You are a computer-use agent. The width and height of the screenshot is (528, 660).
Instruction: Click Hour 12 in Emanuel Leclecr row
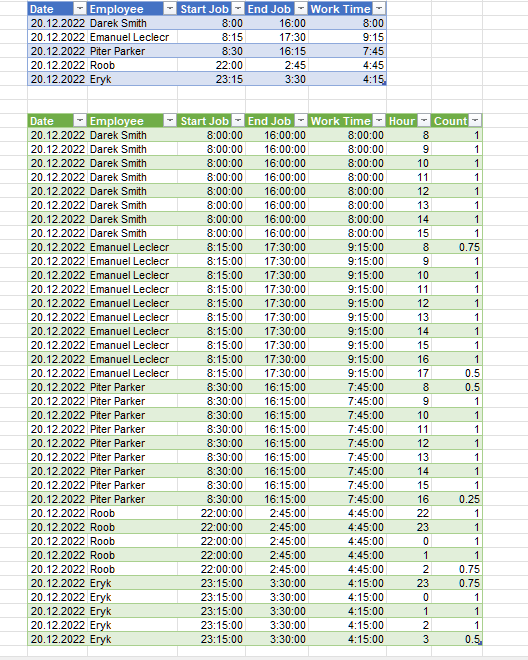click(409, 303)
